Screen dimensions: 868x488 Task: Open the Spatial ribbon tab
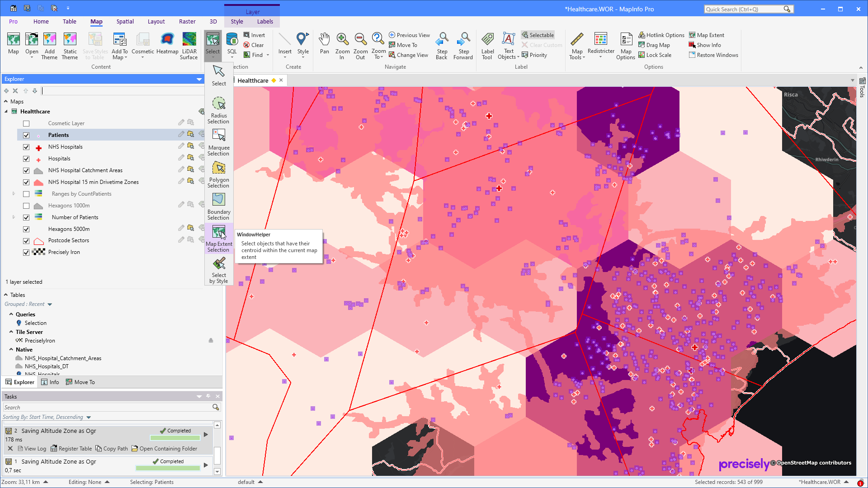coord(125,21)
